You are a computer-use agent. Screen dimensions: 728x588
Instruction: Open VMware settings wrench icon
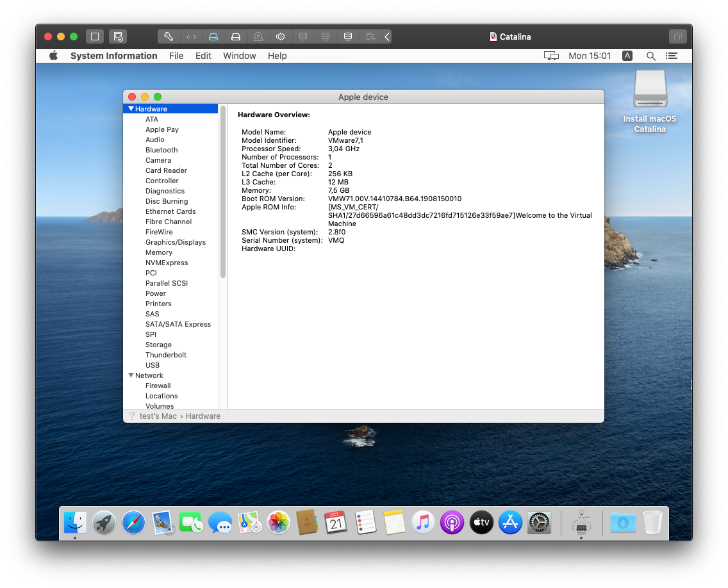point(169,37)
